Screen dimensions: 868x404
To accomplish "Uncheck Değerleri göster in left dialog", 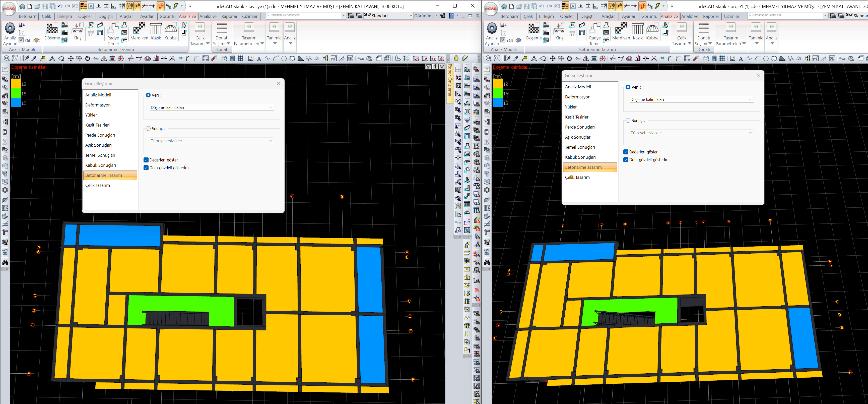I will pyautogui.click(x=146, y=160).
